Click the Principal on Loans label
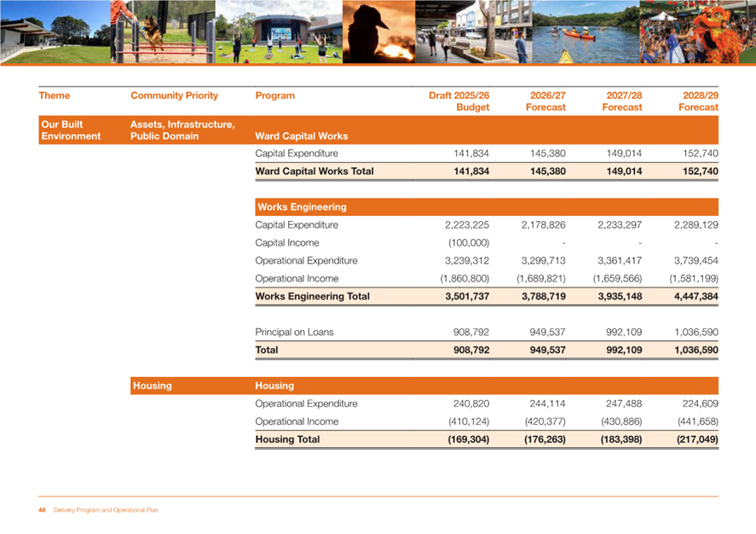The image size is (756, 534). [x=294, y=332]
